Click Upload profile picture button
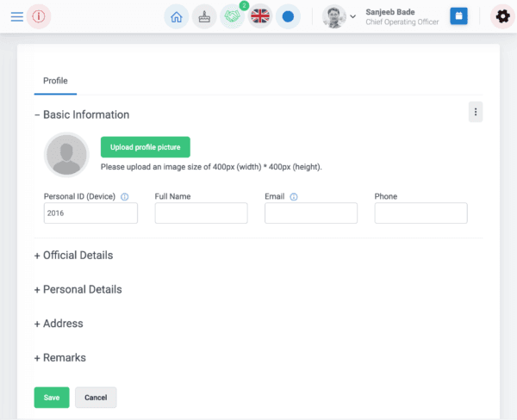This screenshot has width=517, height=420. (x=146, y=147)
